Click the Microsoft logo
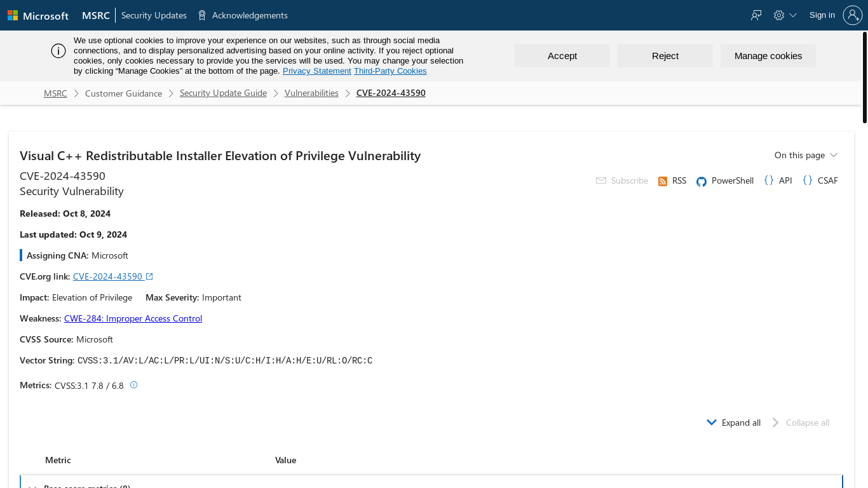 [x=38, y=15]
